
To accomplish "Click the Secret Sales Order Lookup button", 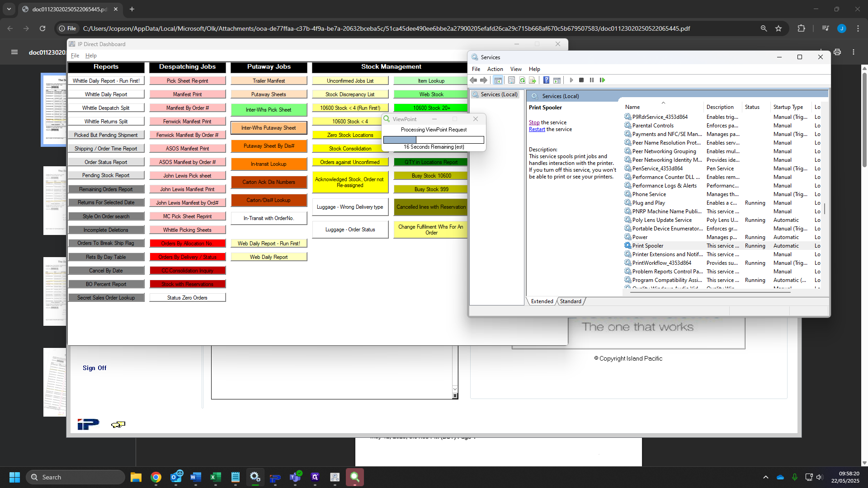I will pos(106,298).
